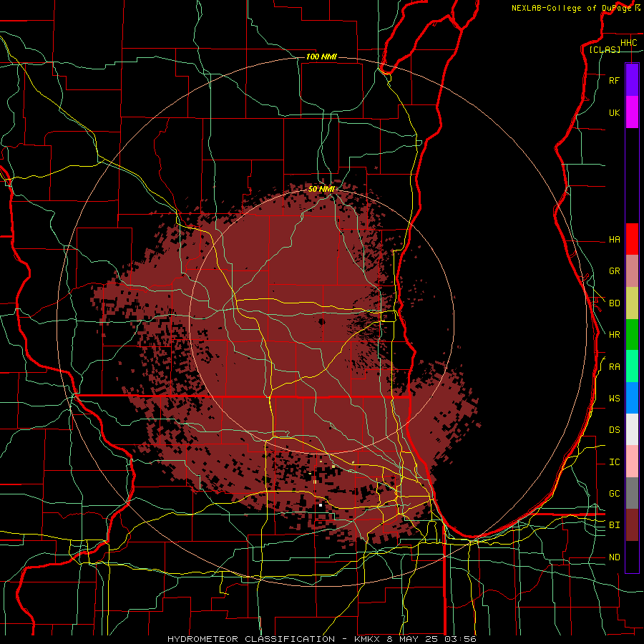Image resolution: width=644 pixels, height=644 pixels.
Task: Click the UK legend label
Action: (x=614, y=112)
